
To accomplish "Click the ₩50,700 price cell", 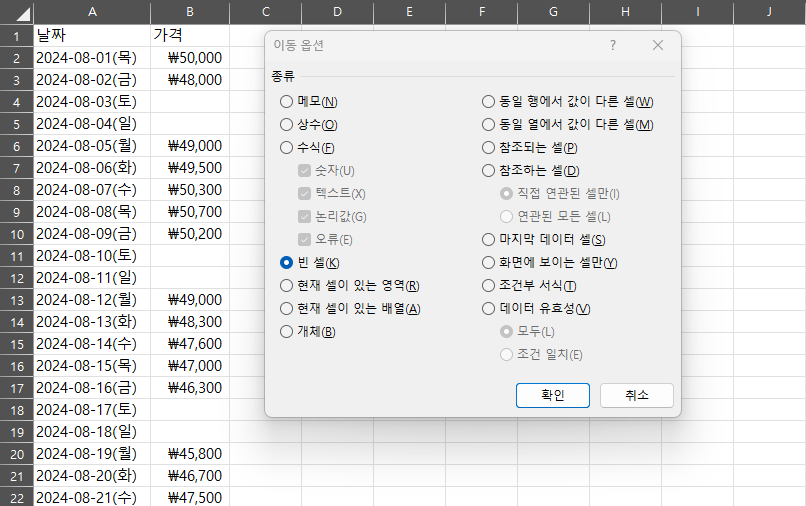I will click(x=190, y=212).
